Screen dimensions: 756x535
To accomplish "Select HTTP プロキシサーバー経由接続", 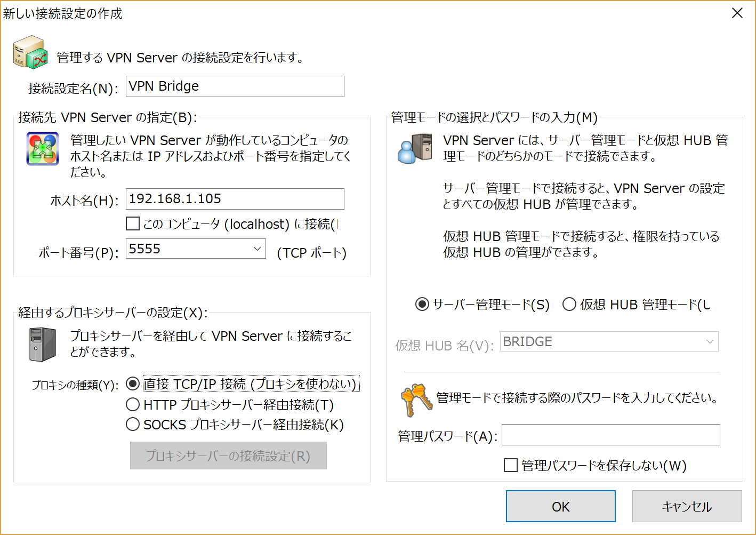I will point(133,404).
